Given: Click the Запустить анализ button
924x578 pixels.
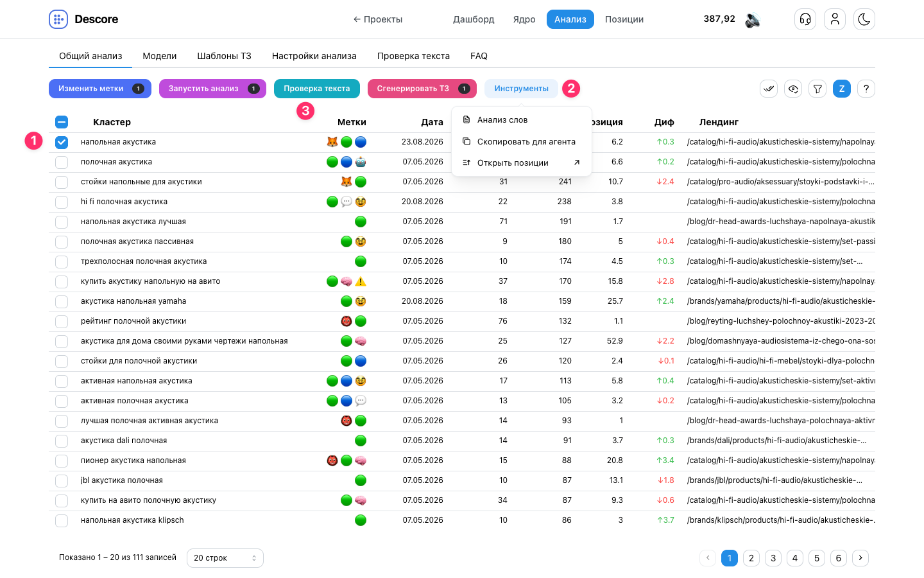Looking at the screenshot, I should 212,89.
